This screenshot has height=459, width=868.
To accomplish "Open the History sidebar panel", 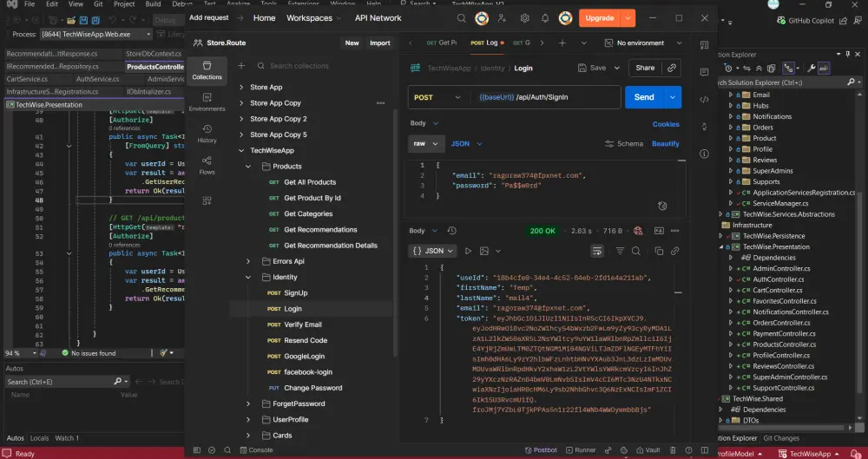I will (x=207, y=134).
